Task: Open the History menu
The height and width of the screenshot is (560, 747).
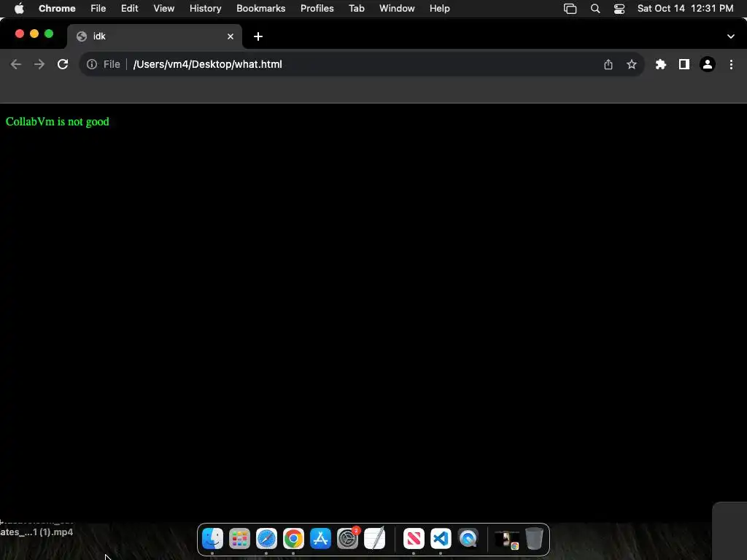Action: (x=205, y=8)
